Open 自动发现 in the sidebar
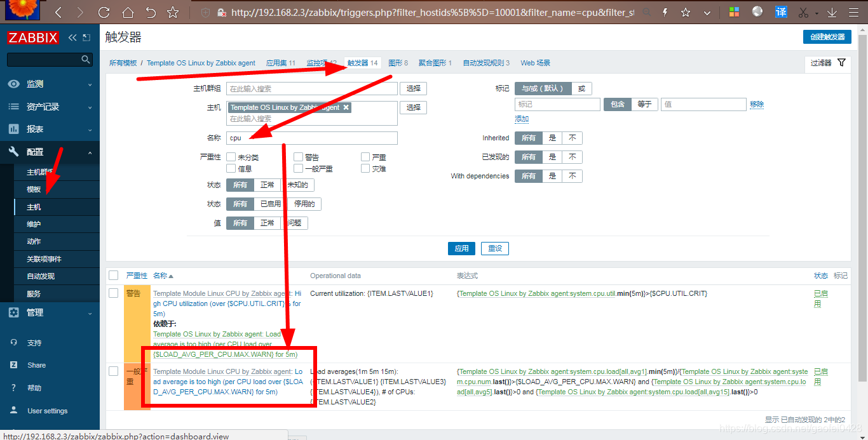868x440 pixels. coord(41,276)
